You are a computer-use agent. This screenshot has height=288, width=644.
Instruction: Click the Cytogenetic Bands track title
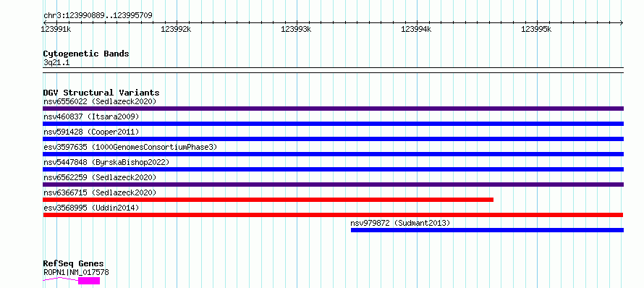click(x=86, y=54)
